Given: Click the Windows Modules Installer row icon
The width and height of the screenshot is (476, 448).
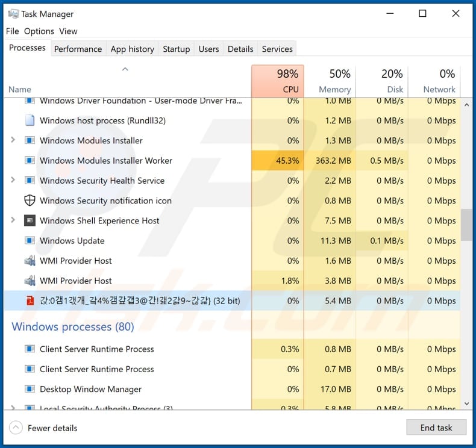Looking at the screenshot, I should pyautogui.click(x=30, y=140).
